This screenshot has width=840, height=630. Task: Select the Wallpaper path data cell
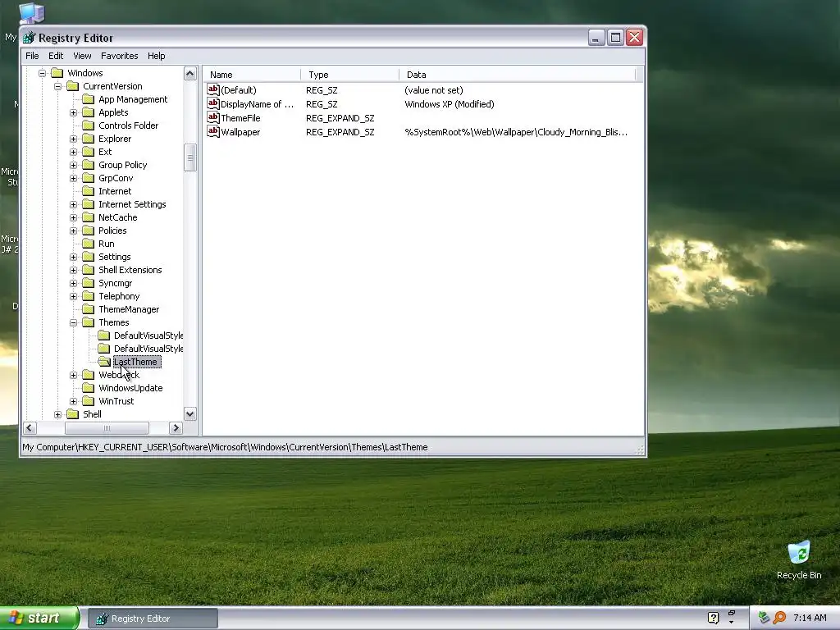click(x=516, y=132)
